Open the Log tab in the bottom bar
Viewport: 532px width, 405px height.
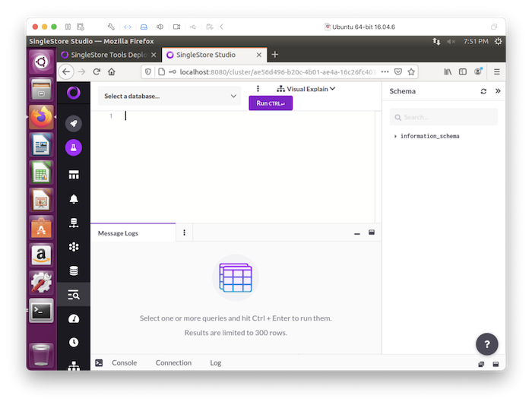click(x=215, y=363)
